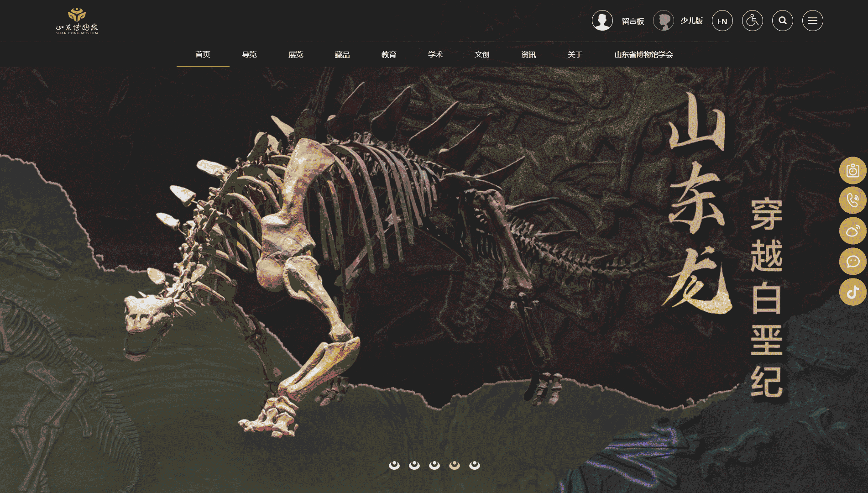The image size is (868, 493).
Task: Switch language with the EN button
Action: [x=722, y=21]
